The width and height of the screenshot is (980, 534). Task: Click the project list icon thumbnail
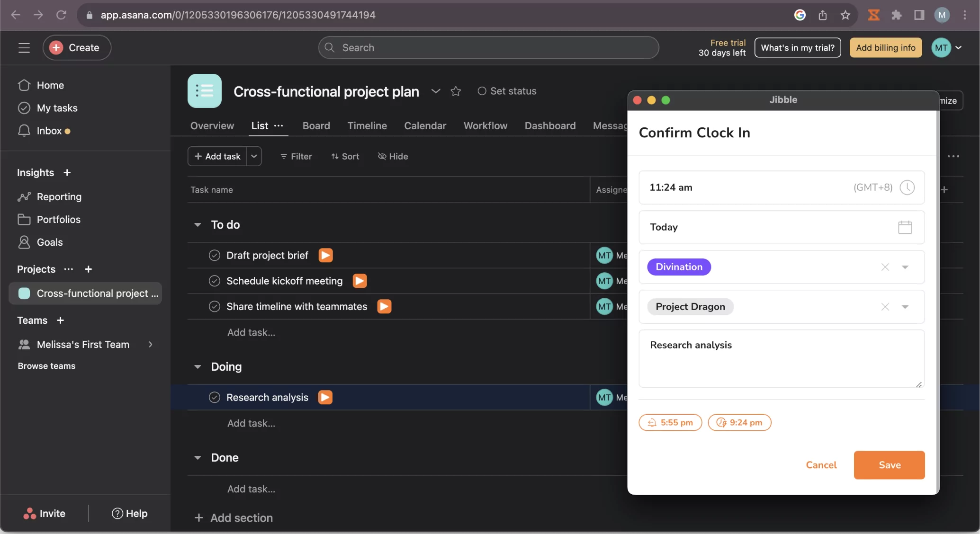click(205, 91)
